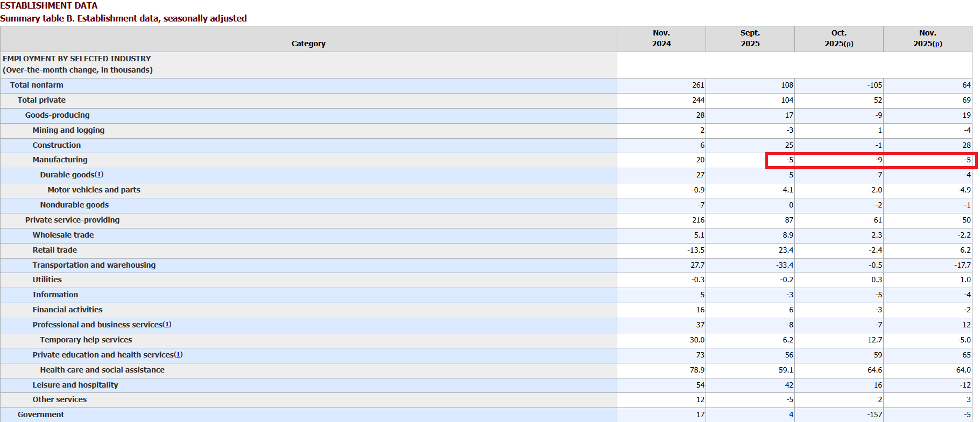Select the 8.9 Wholesale trade value
This screenshot has width=980, height=422.
[788, 235]
